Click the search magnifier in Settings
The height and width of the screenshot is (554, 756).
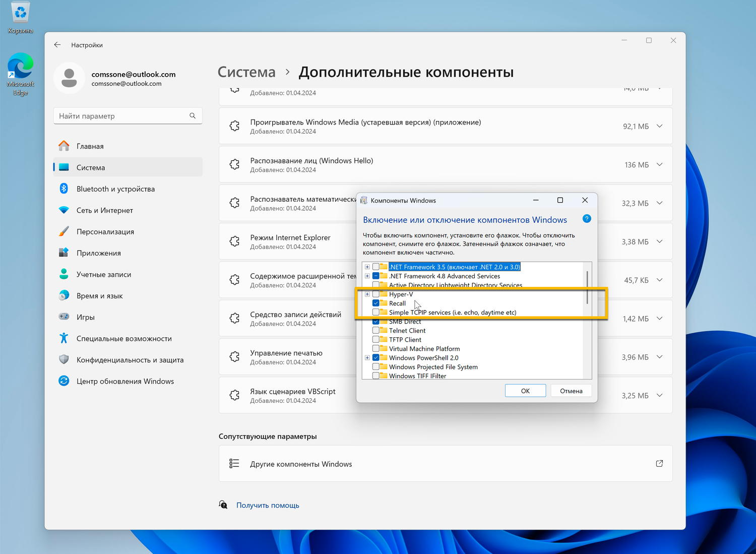pyautogui.click(x=193, y=116)
